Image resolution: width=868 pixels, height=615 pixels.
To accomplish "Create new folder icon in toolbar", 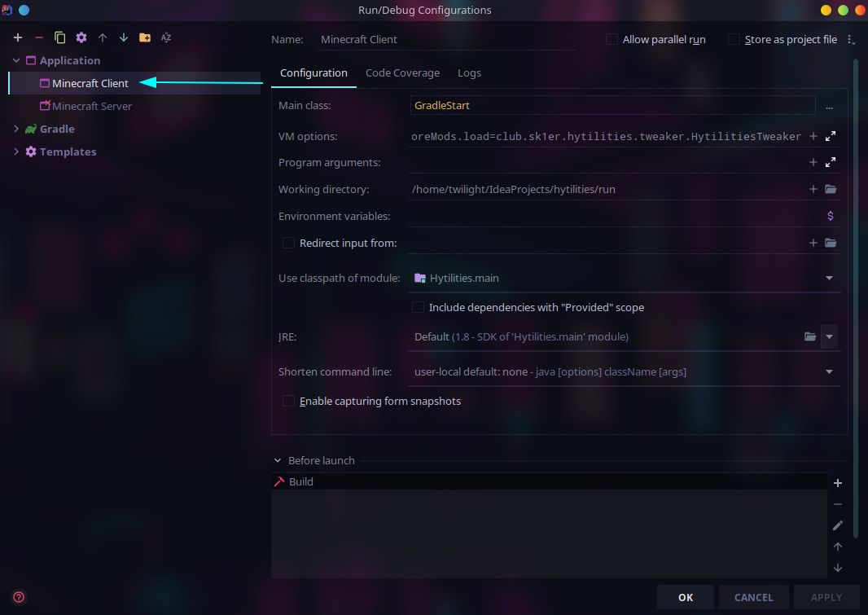I will [144, 37].
